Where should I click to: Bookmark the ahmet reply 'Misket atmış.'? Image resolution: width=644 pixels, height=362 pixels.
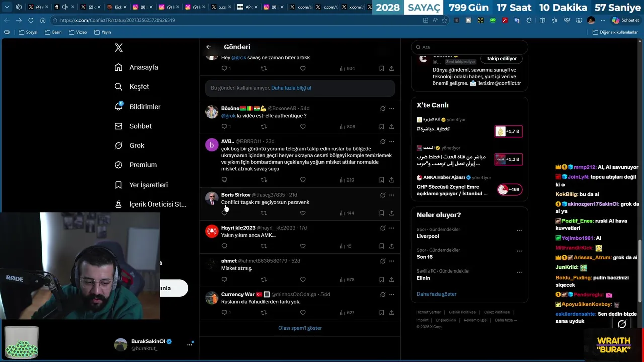click(382, 280)
